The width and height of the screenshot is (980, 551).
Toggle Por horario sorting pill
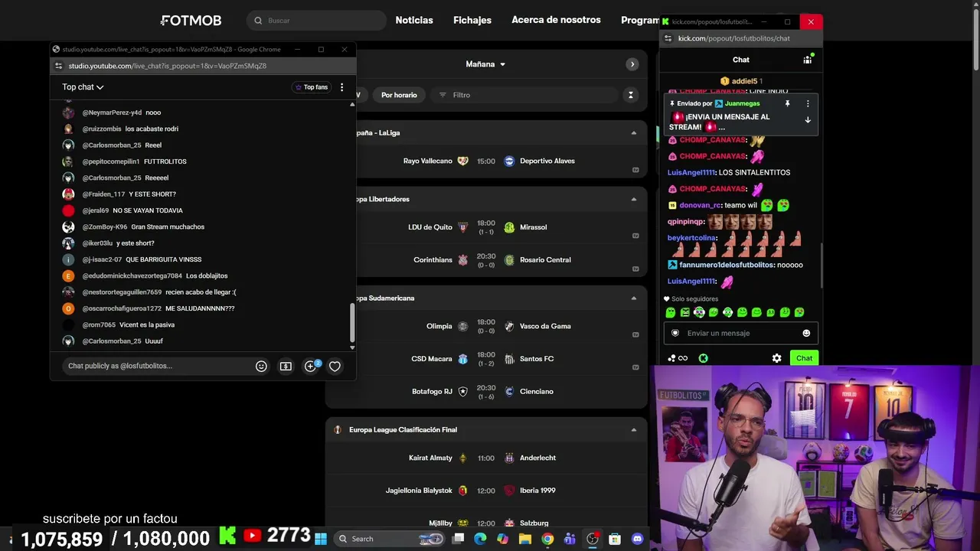(x=399, y=95)
